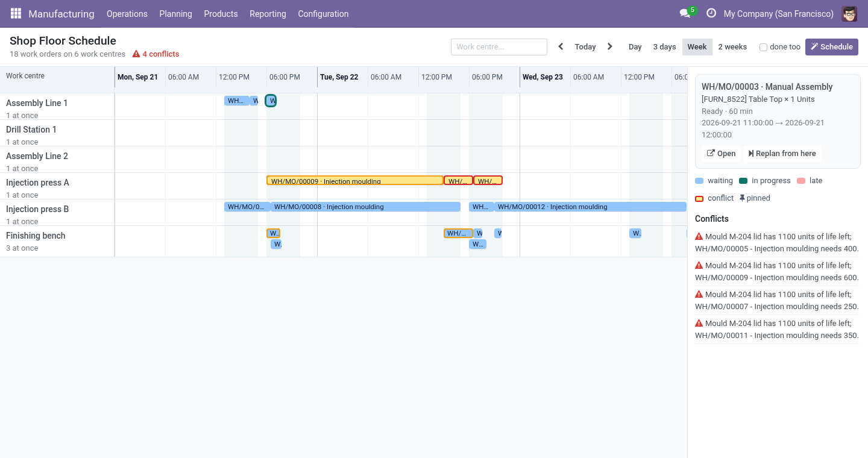Click the Schedule button
Viewport: 868px width, 458px height.
click(x=832, y=47)
